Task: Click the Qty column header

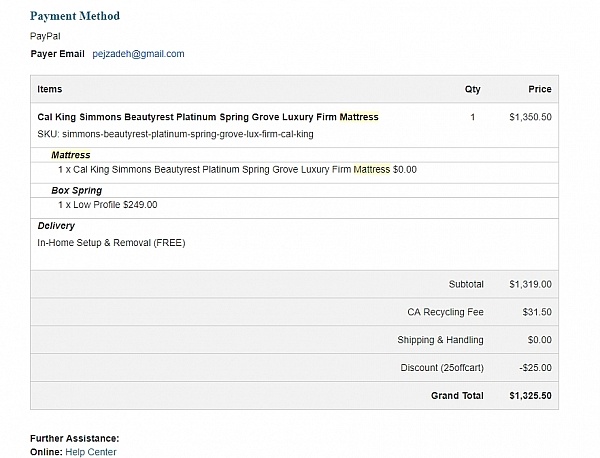Action: pyautogui.click(x=473, y=89)
